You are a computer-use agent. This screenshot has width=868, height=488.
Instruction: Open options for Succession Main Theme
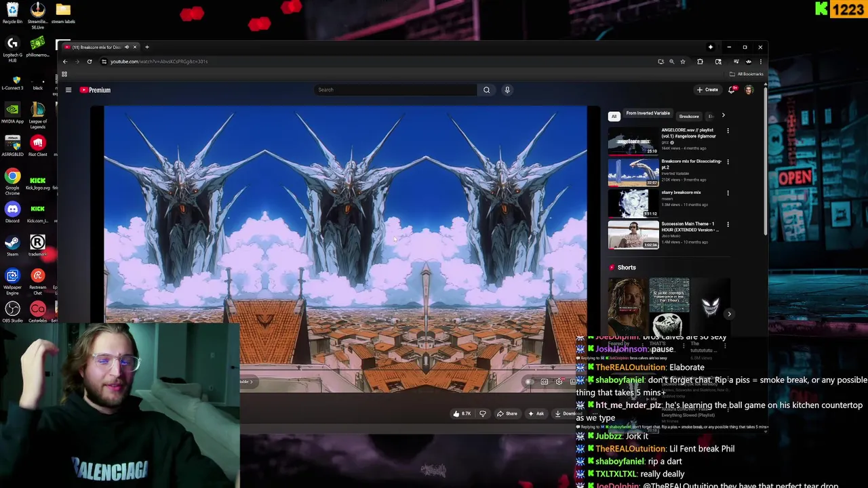coord(728,224)
